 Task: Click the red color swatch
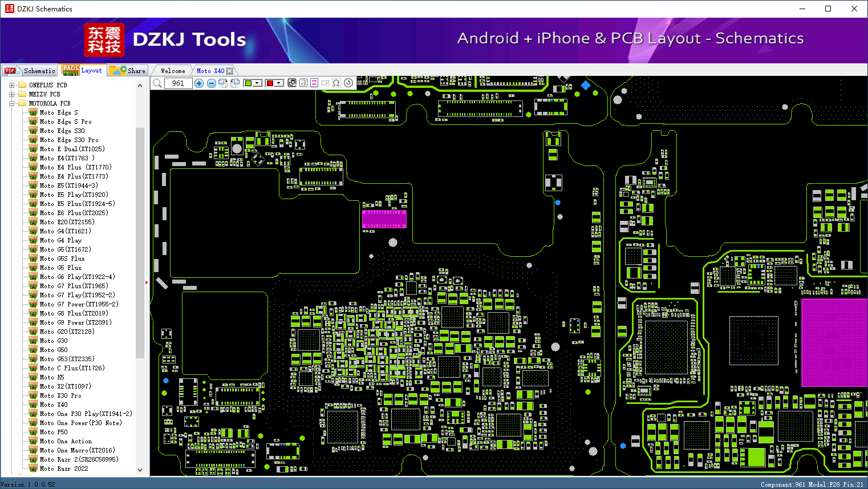click(x=270, y=83)
